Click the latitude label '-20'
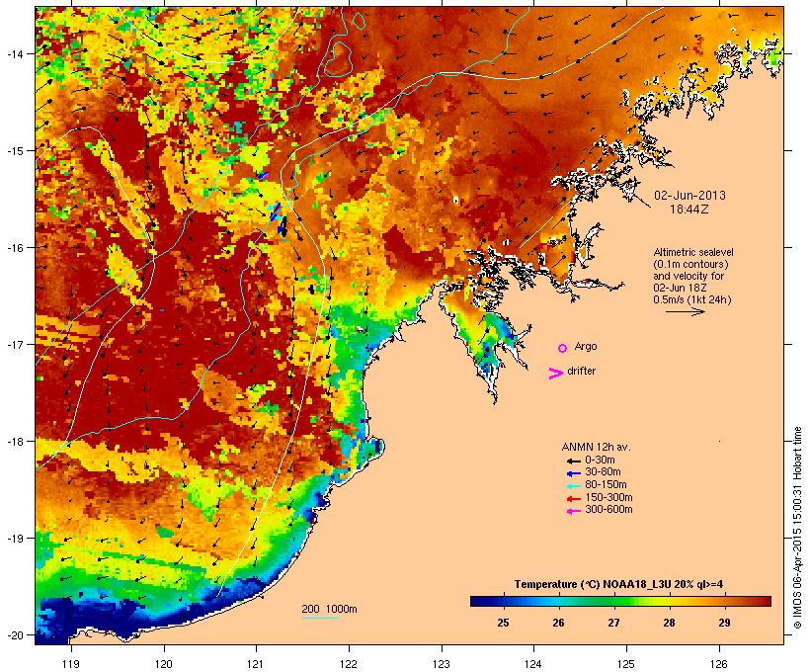The height and width of the screenshot is (672, 810). pyautogui.click(x=15, y=635)
